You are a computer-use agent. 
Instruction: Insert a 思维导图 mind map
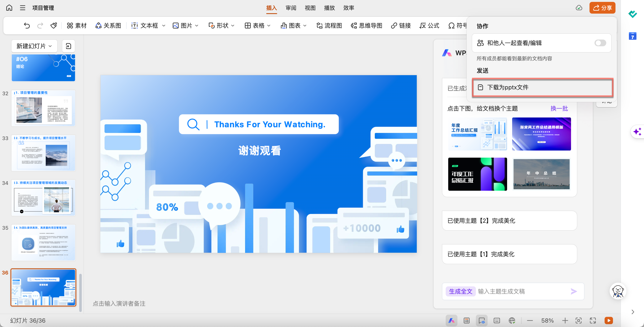(x=366, y=26)
